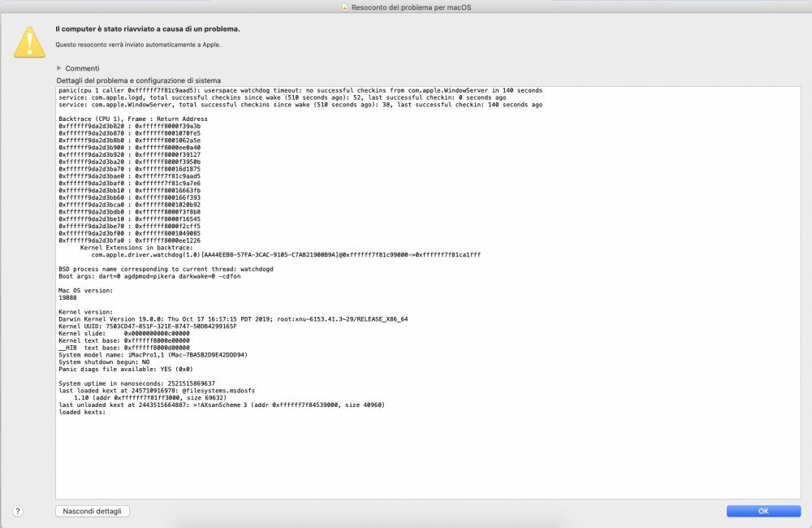Click the Mac OS version value 19B88
Viewport: 812px width, 528px height.
[67, 298]
